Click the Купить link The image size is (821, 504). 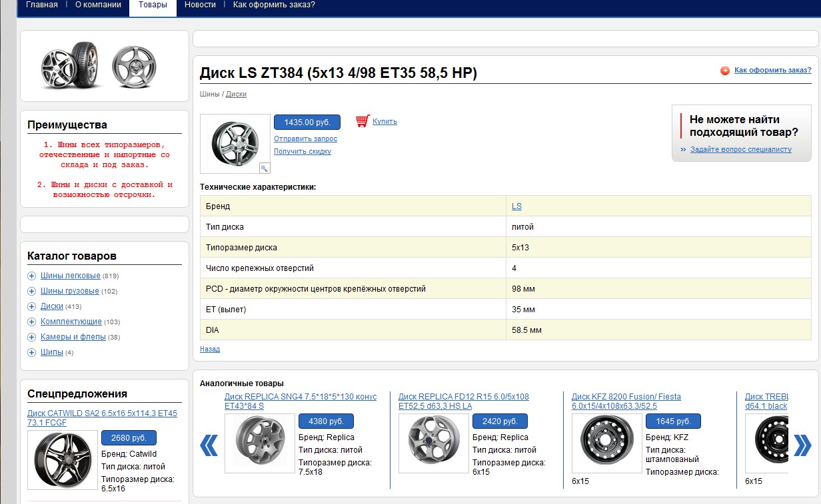(x=385, y=121)
